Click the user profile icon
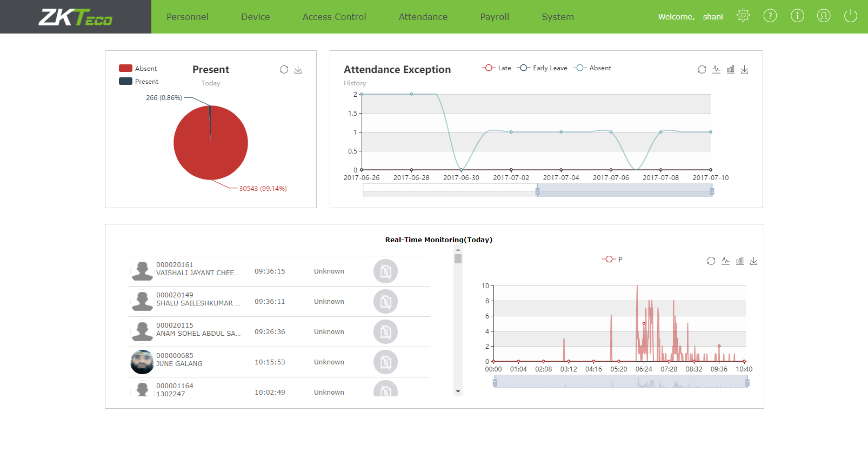 (824, 16)
